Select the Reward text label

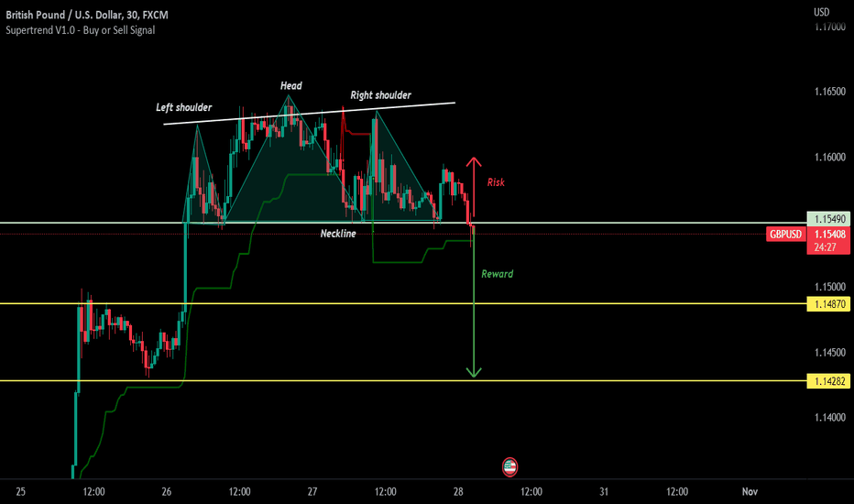click(497, 273)
